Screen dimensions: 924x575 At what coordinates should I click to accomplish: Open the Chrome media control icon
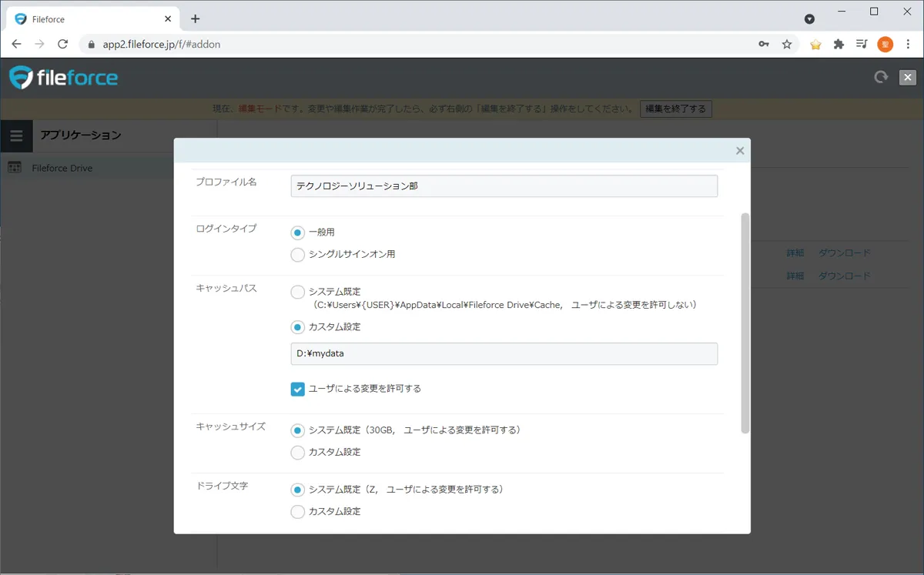point(862,45)
